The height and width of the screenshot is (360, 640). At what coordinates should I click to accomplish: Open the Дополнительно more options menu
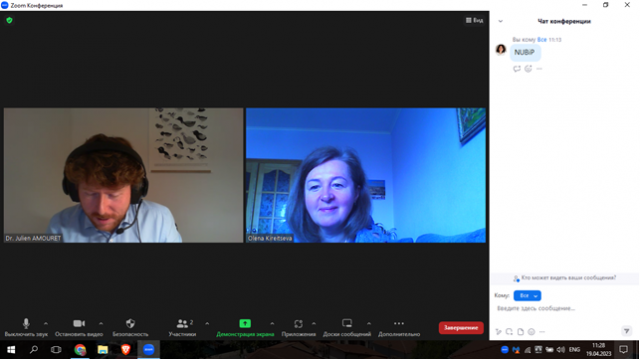pos(399,327)
